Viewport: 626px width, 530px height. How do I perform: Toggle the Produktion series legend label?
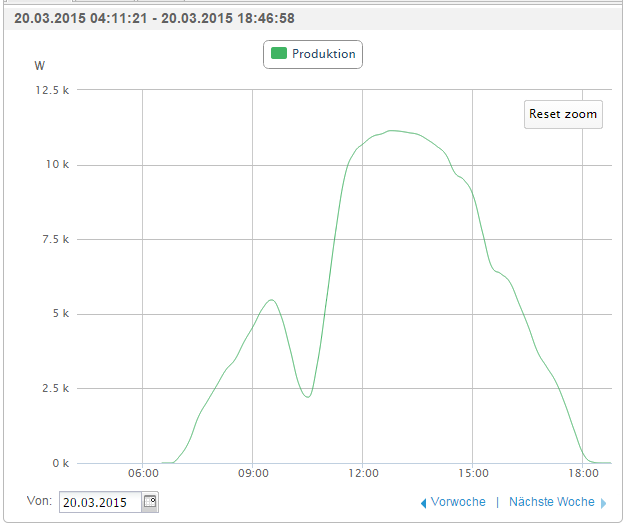click(323, 54)
